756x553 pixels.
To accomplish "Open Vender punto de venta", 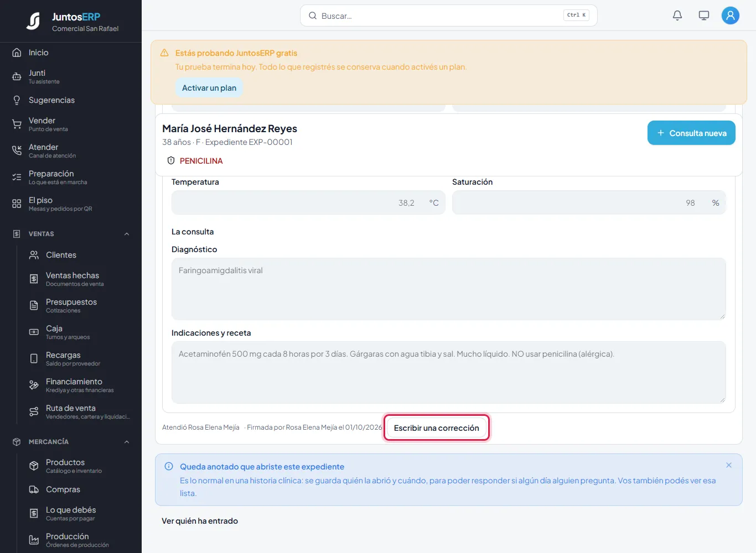I will click(71, 124).
